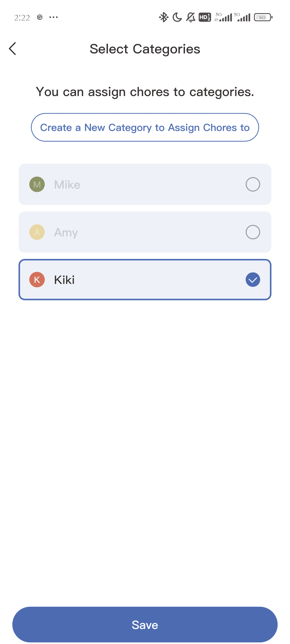This screenshot has width=290, height=644.
Task: Tap the battery indicator icon
Action: click(263, 17)
